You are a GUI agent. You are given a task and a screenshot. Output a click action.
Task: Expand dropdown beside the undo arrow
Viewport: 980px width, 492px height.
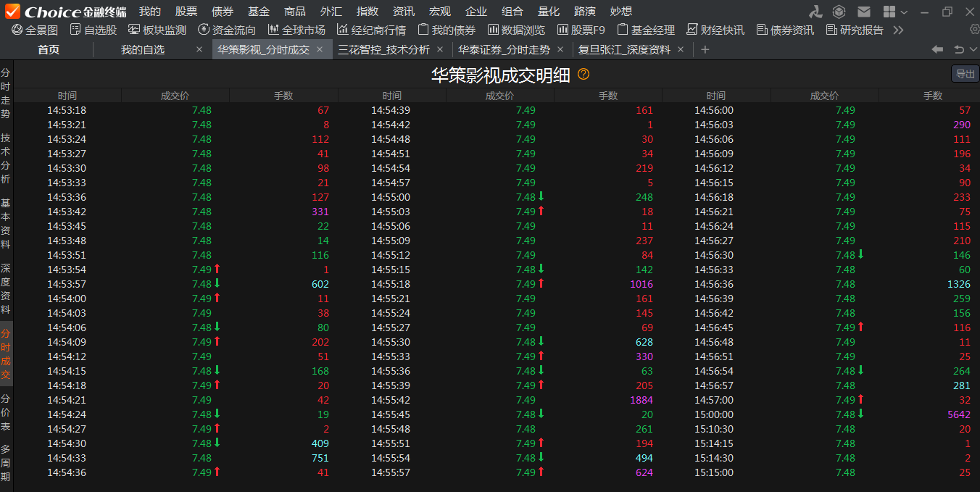(972, 50)
